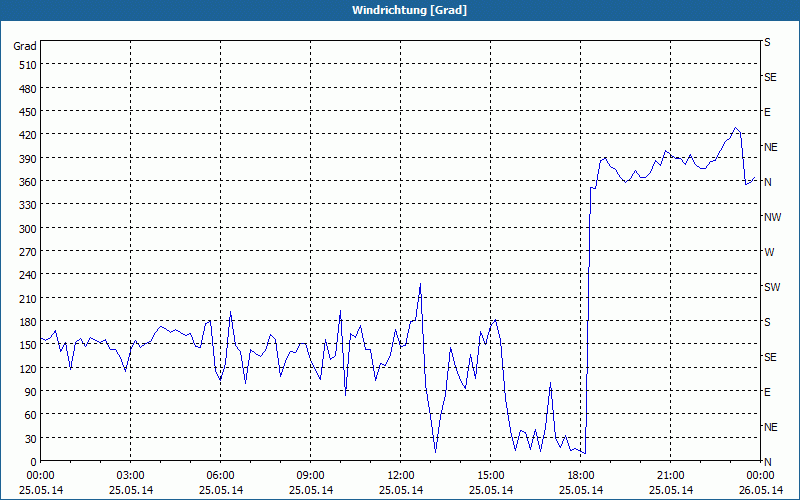The width and height of the screenshot is (800, 500).
Task: Click the '180' y-axis value
Action: pyautogui.click(x=28, y=322)
